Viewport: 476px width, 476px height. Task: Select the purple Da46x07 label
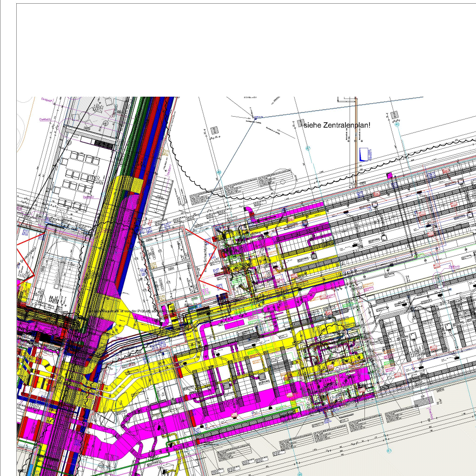click(47, 99)
